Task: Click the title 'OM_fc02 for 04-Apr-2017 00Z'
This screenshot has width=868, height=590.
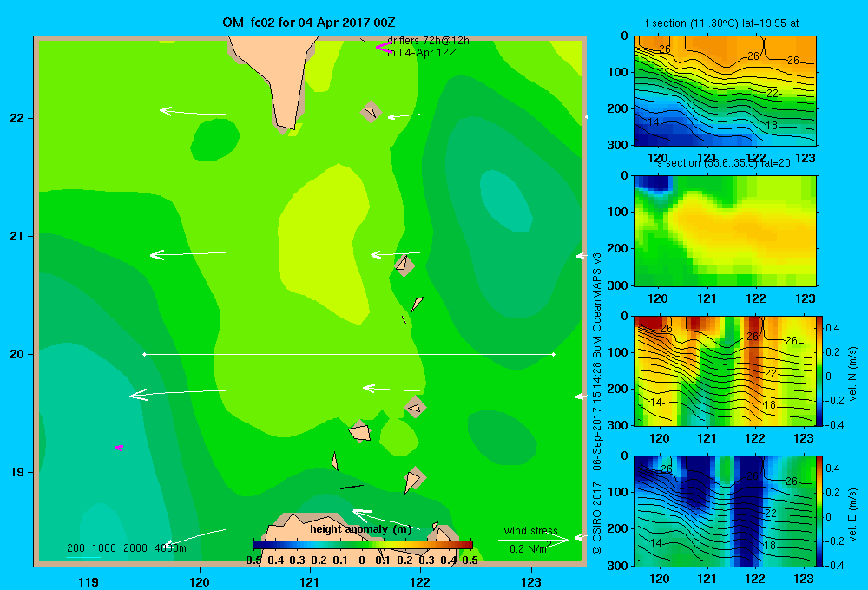Action: point(309,23)
